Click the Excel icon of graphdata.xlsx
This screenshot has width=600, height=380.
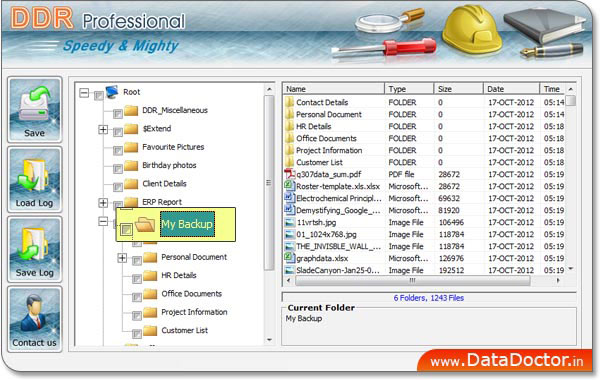pos(290,258)
